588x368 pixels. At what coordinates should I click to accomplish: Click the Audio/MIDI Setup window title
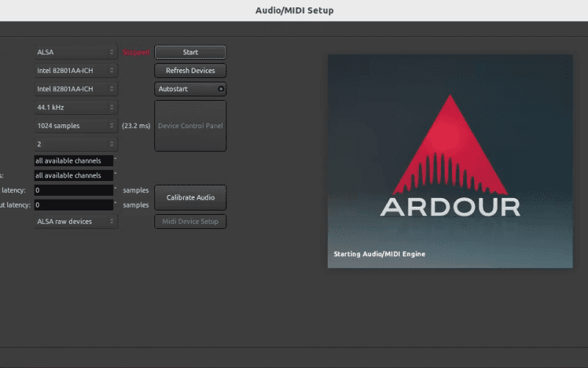click(295, 10)
